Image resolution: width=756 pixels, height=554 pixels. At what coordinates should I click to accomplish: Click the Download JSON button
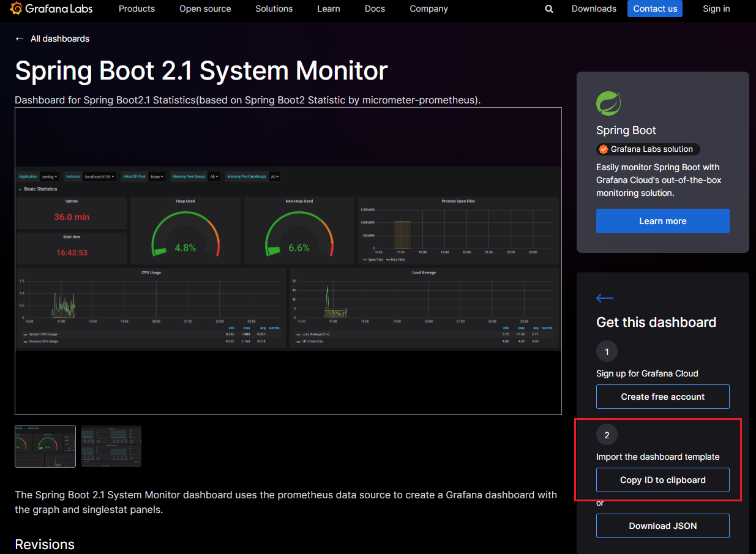tap(663, 526)
